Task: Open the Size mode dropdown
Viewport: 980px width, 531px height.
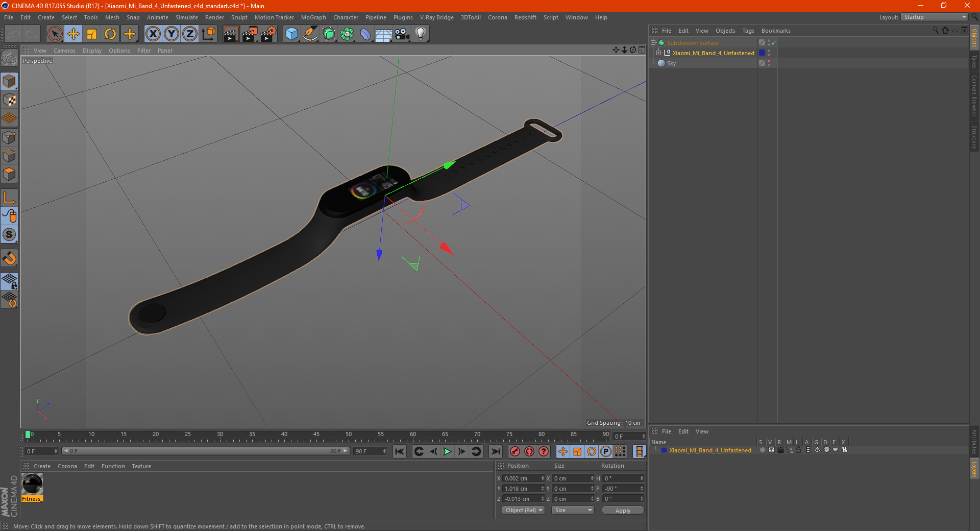Action: (x=573, y=510)
